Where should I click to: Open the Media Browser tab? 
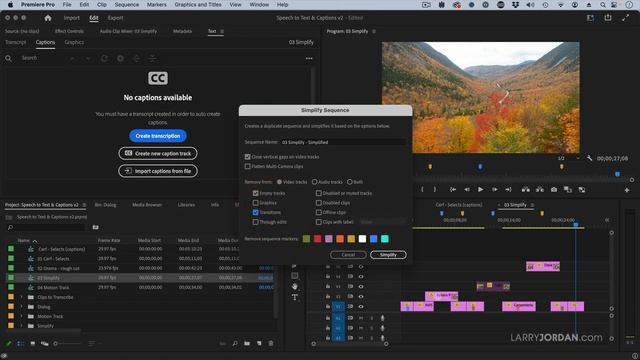147,205
